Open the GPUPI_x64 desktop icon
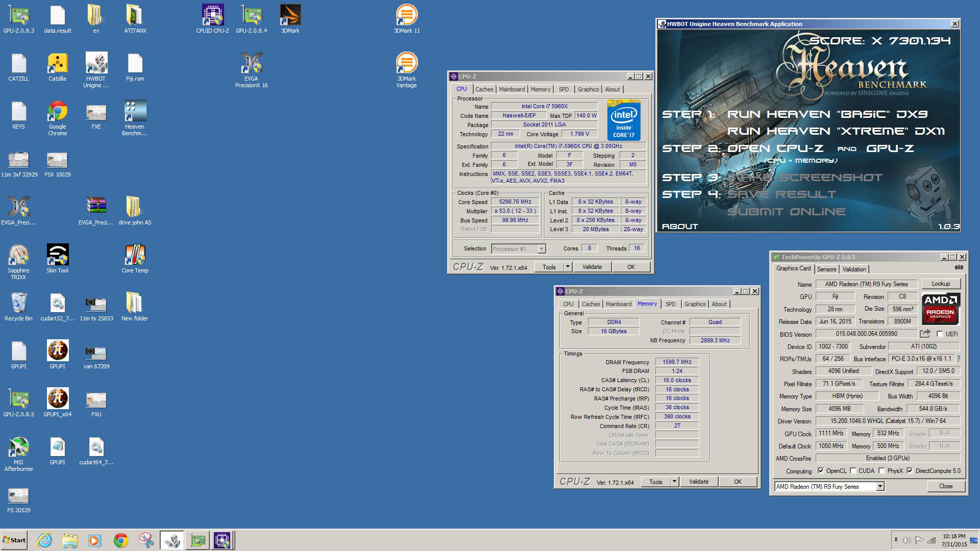 pyautogui.click(x=58, y=403)
